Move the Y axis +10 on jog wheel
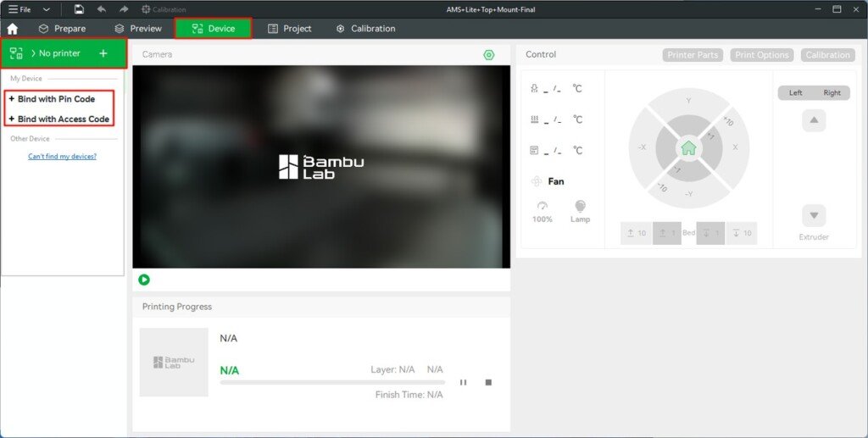This screenshot has width=868, height=438. click(688, 101)
